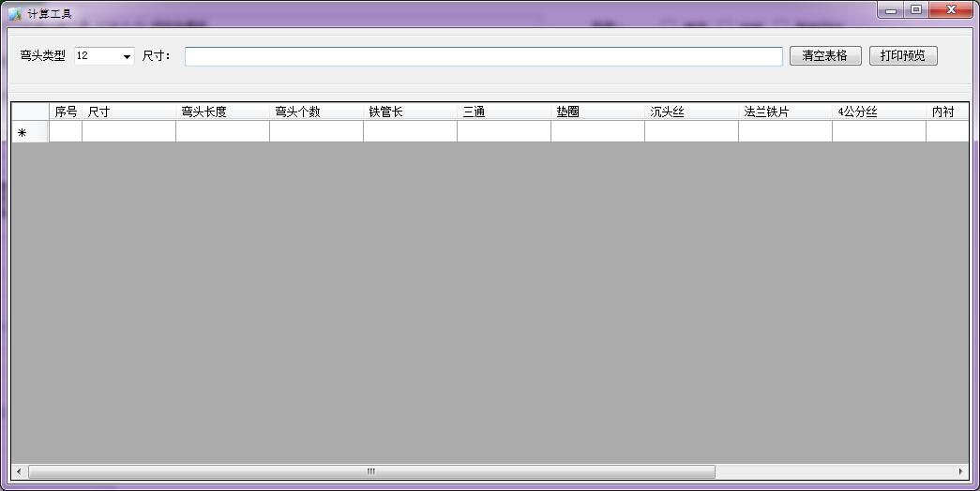Click the empty cell under 弯头长度
This screenshot has width=980, height=491.
coord(222,132)
